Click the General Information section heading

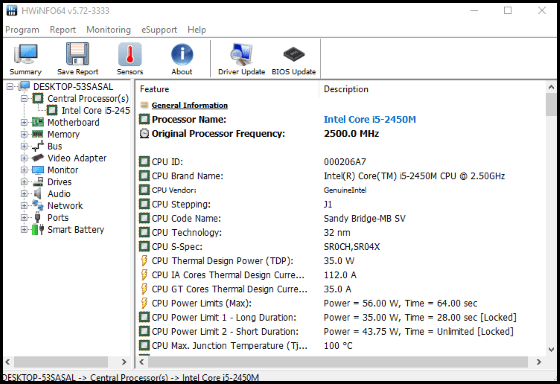pyautogui.click(x=189, y=105)
